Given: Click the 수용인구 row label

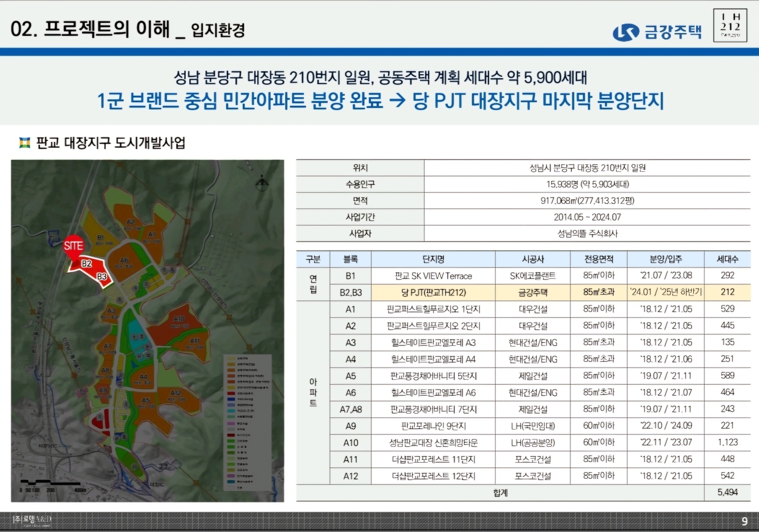Looking at the screenshot, I should 360,184.
